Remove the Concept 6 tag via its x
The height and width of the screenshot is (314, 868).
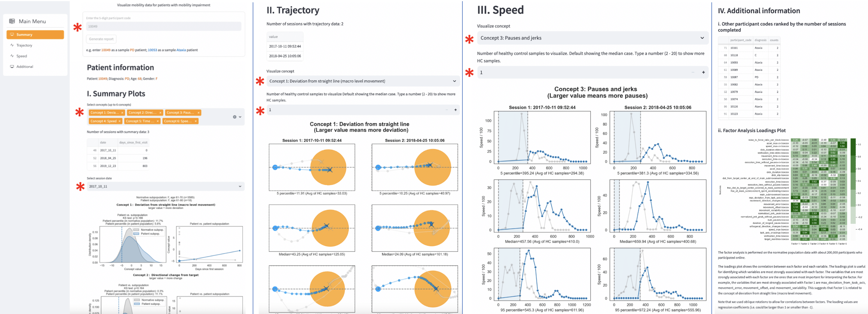(195, 121)
